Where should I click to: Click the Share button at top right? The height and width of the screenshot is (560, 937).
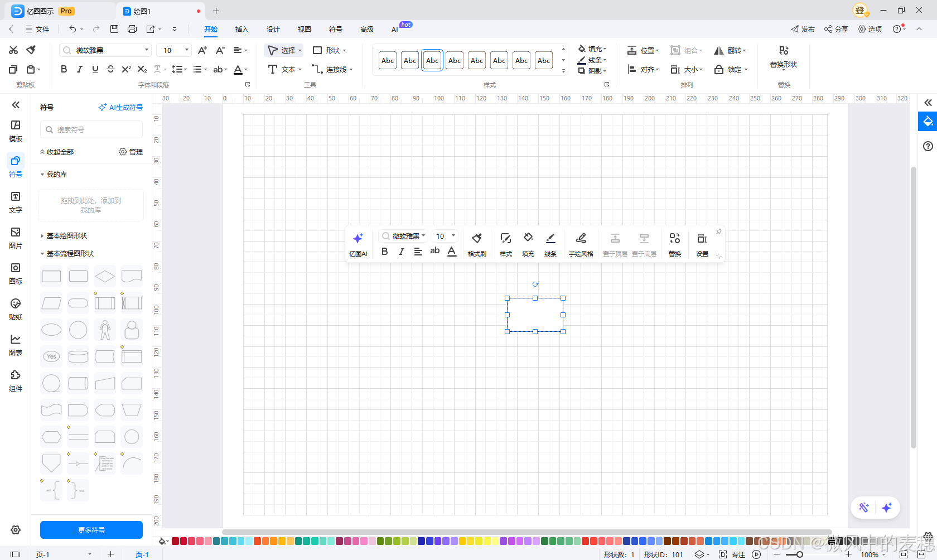[836, 29]
